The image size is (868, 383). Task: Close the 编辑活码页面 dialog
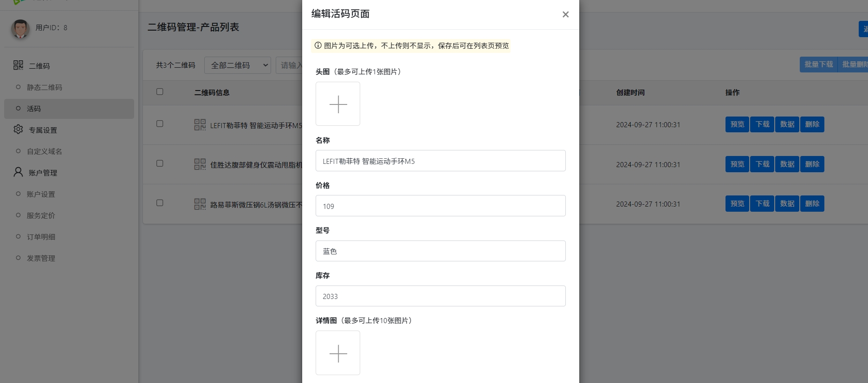565,14
